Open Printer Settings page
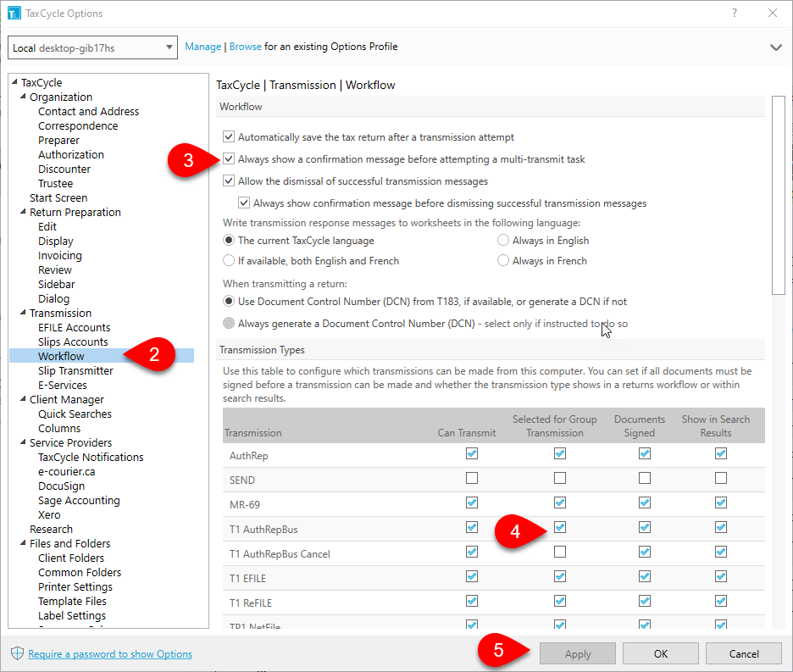793x672 pixels. [x=75, y=587]
